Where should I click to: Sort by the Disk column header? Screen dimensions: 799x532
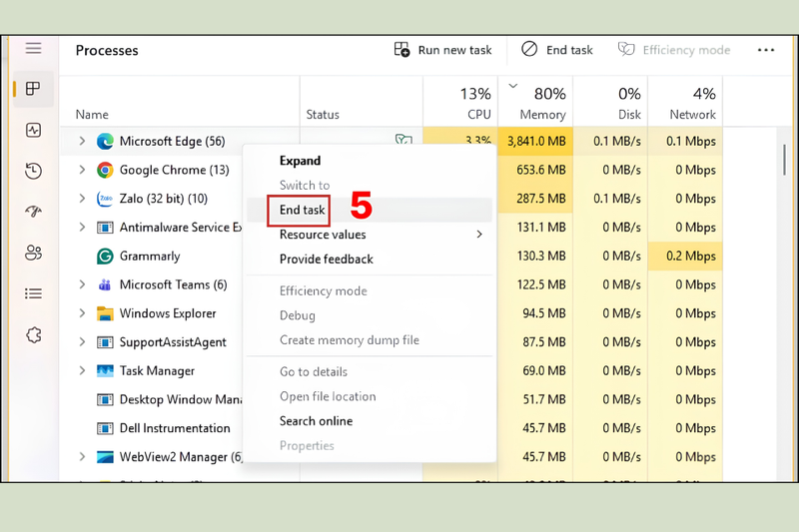coord(610,101)
